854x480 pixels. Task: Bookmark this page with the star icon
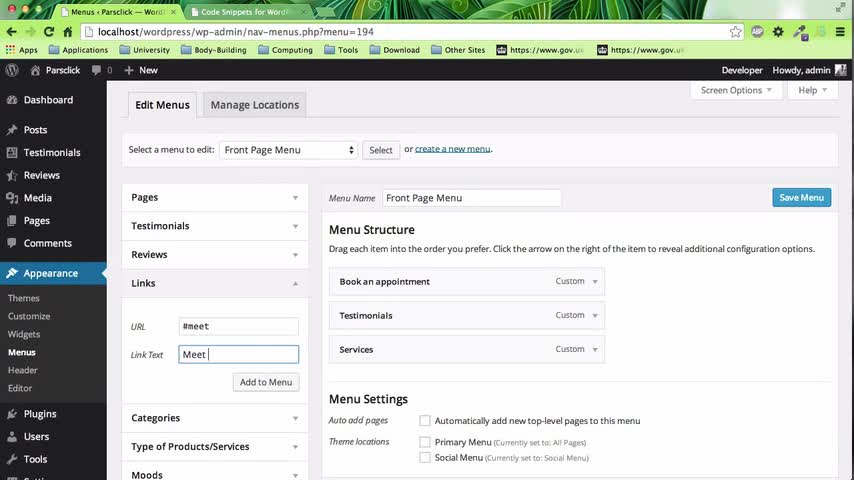pos(736,32)
